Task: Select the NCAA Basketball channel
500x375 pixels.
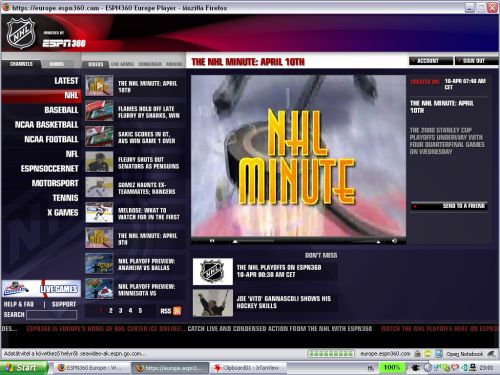Action: pyautogui.click(x=46, y=125)
